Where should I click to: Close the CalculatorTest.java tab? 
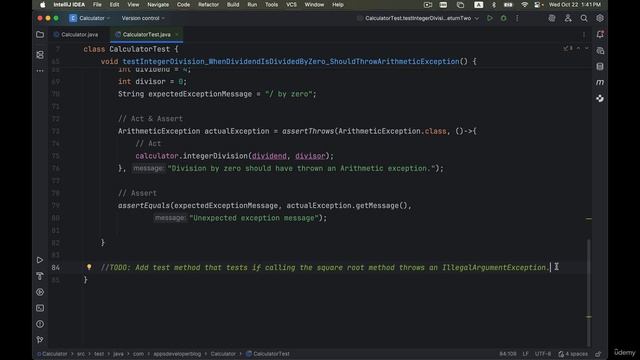click(177, 35)
